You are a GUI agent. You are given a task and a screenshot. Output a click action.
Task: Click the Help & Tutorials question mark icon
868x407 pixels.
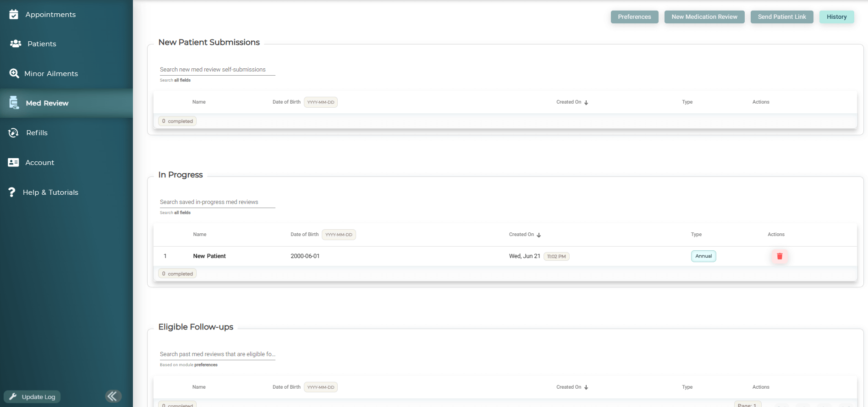pos(12,192)
